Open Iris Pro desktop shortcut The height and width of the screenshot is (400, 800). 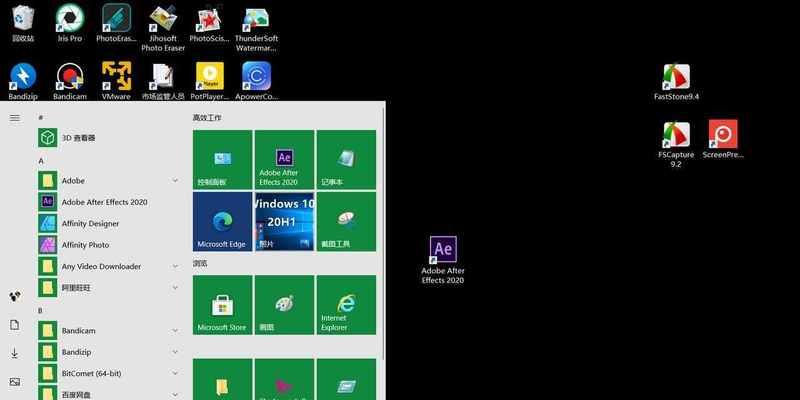click(x=70, y=23)
